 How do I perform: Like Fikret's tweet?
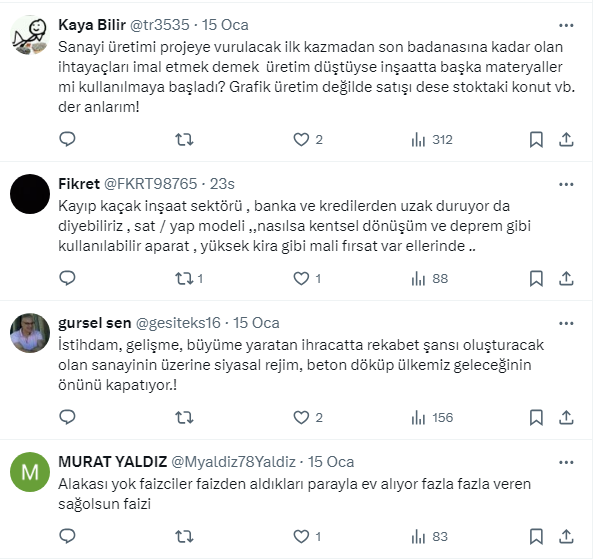tap(301, 279)
